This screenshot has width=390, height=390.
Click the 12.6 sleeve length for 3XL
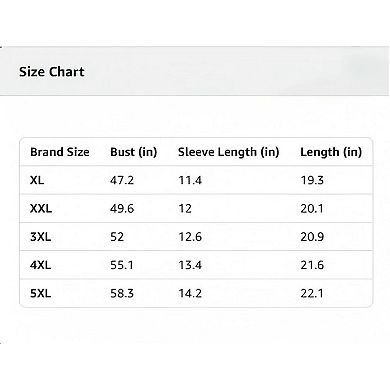(x=190, y=237)
